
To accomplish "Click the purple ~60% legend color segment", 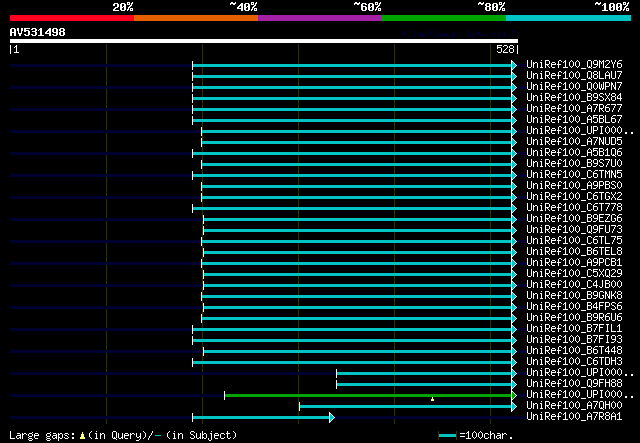I will point(320,18).
